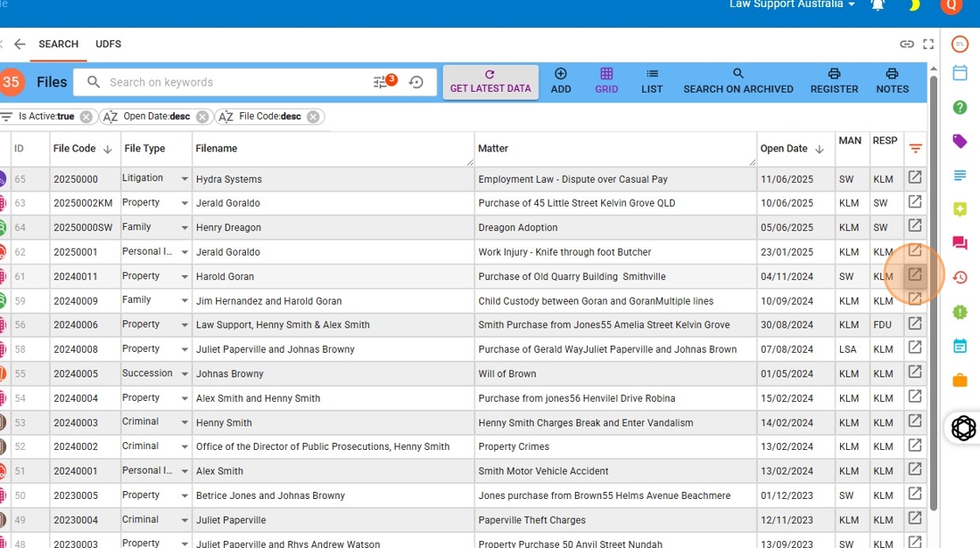Remove the Is Active:true filter chip

(86, 116)
